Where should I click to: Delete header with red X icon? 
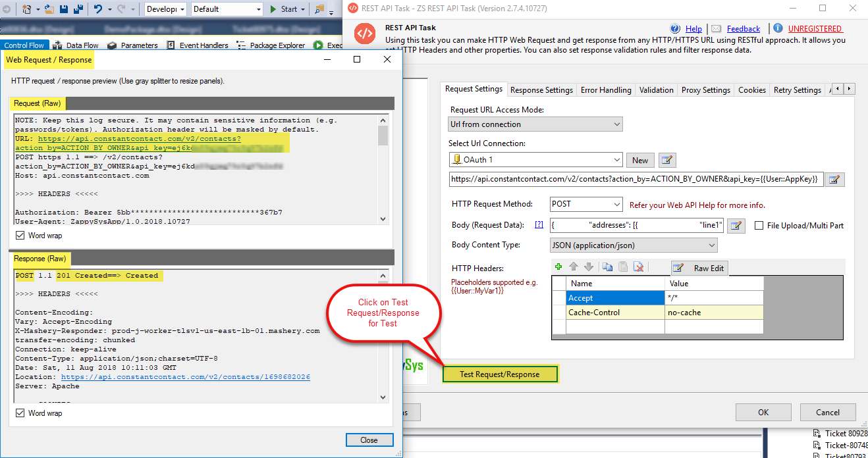[638, 267]
